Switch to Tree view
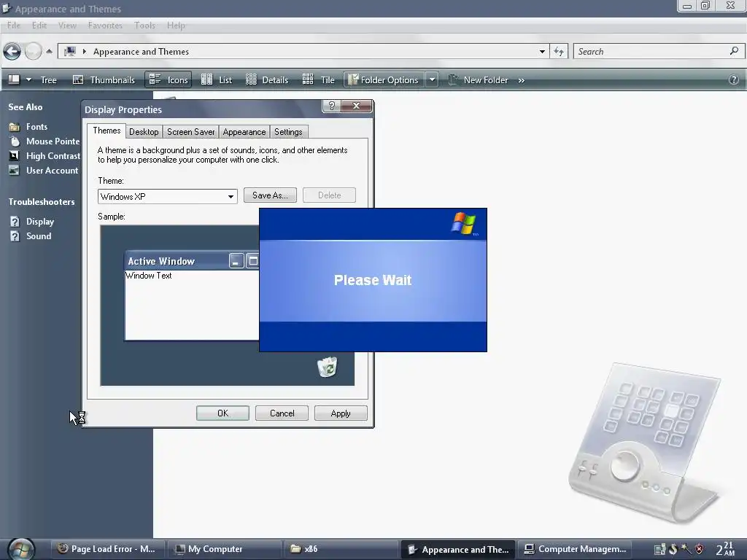 click(49, 80)
